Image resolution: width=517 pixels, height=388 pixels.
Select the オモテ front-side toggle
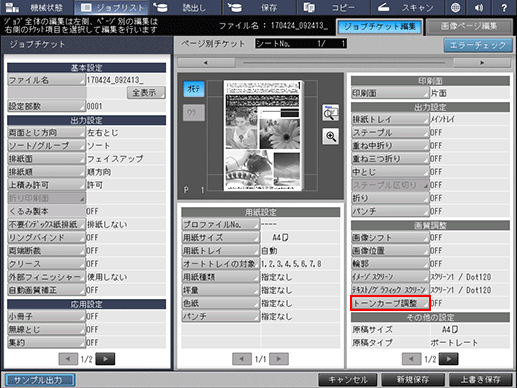194,89
